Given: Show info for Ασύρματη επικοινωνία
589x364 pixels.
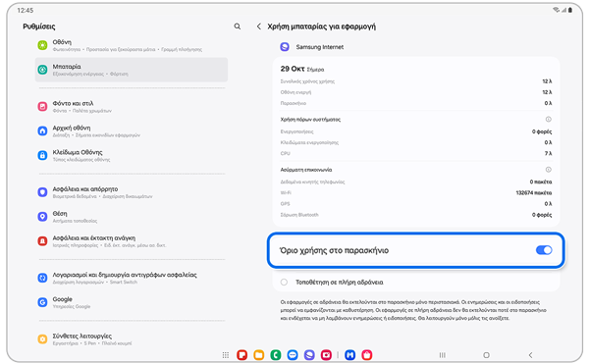Looking at the screenshot, I should click(x=548, y=170).
